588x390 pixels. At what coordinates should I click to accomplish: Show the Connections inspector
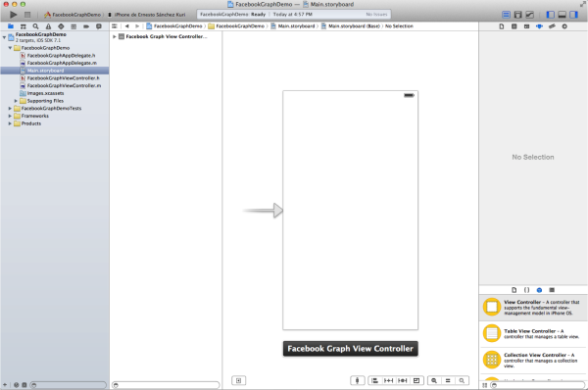pyautogui.click(x=564, y=26)
